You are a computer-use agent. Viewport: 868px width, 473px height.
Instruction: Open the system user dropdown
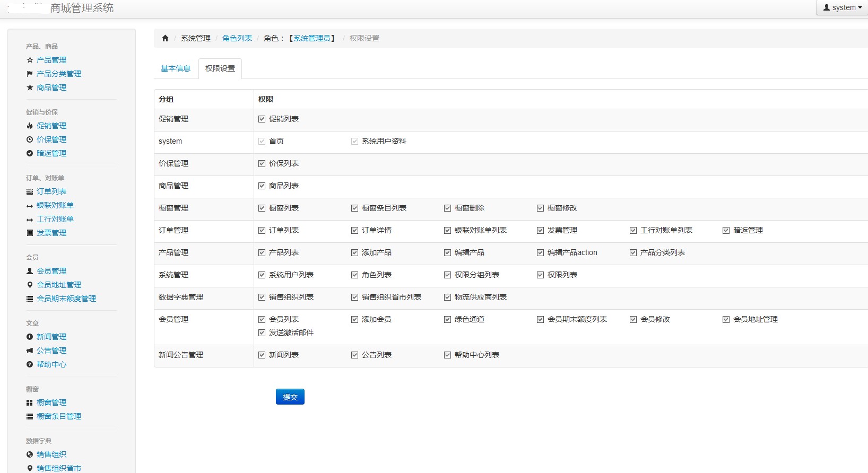click(842, 7)
